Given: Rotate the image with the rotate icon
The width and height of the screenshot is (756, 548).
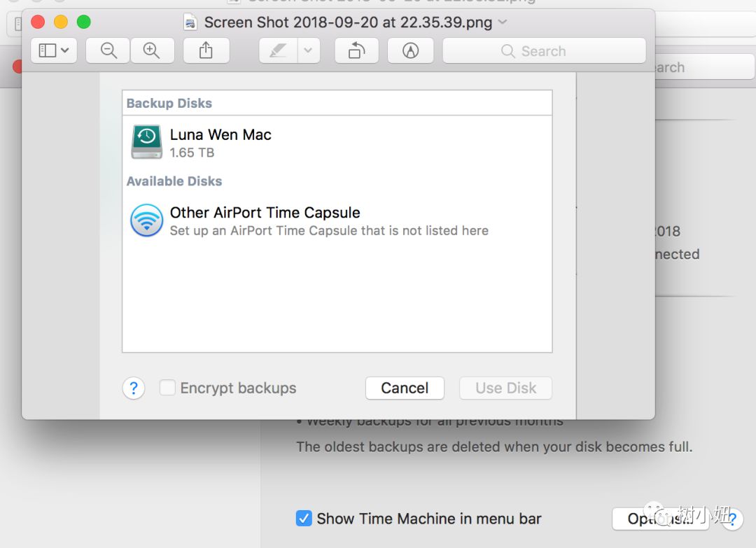Looking at the screenshot, I should point(357,50).
